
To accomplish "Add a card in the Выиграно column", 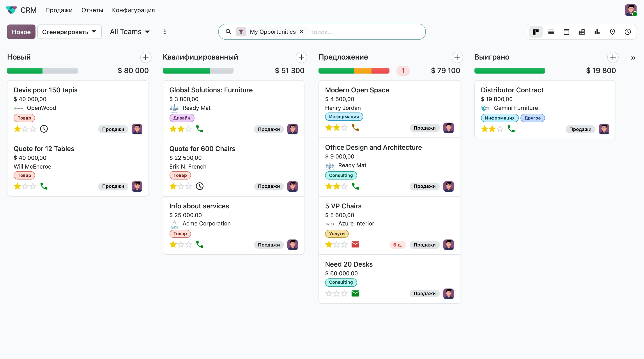I will [x=613, y=57].
